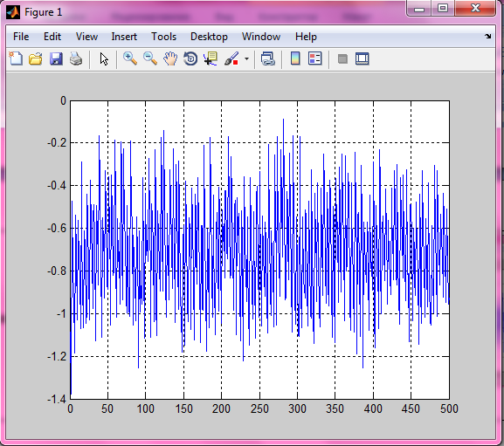Open the Tools menu
Viewport: 504px width, 446px height.
pyautogui.click(x=164, y=37)
